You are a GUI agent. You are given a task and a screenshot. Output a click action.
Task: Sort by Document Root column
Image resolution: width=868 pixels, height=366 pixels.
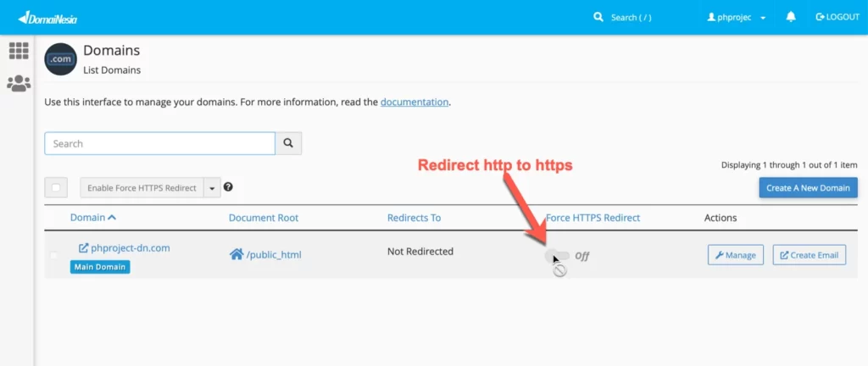click(263, 218)
